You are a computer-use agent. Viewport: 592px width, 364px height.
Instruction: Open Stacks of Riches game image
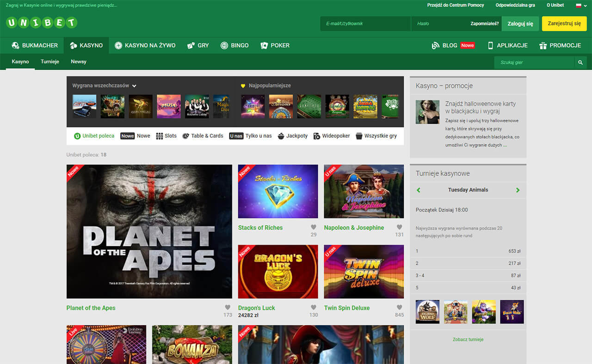(278, 191)
